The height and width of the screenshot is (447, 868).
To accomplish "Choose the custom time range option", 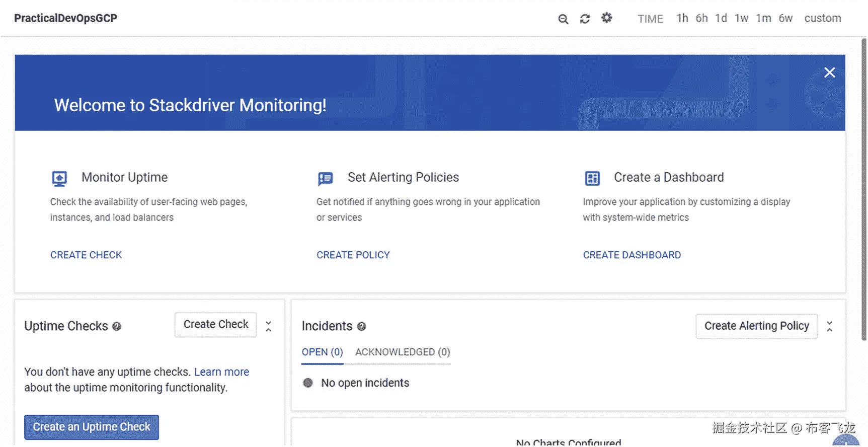I will coord(823,18).
